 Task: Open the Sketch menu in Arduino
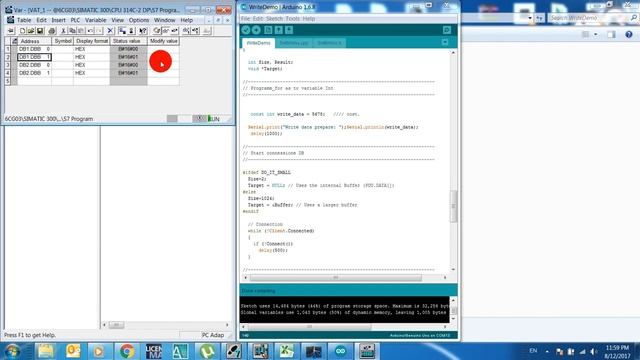tap(274, 19)
